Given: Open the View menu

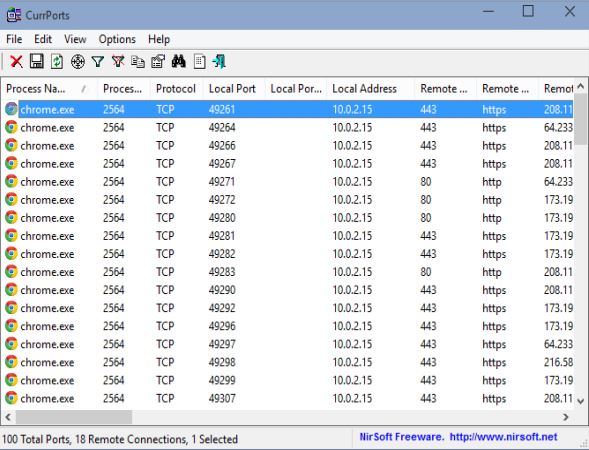Looking at the screenshot, I should click(x=75, y=39).
